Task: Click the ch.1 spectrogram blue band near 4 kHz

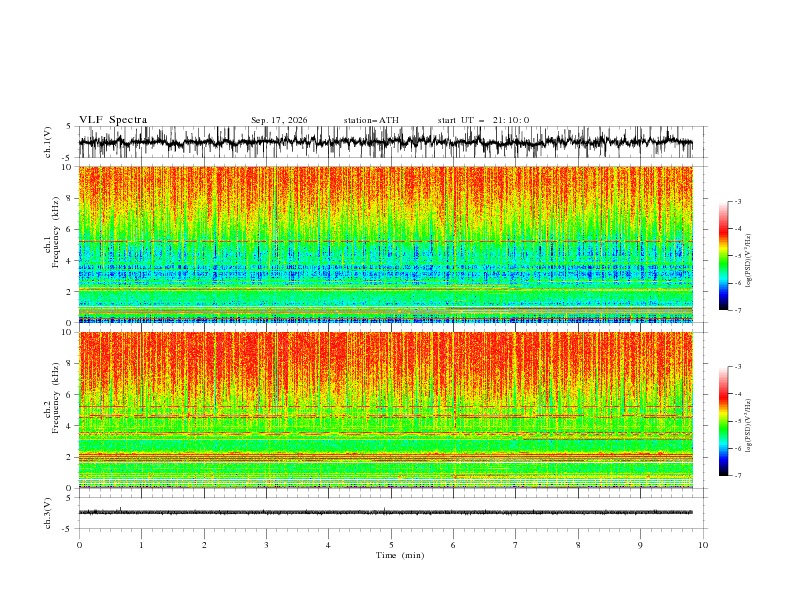Action: pos(385,263)
